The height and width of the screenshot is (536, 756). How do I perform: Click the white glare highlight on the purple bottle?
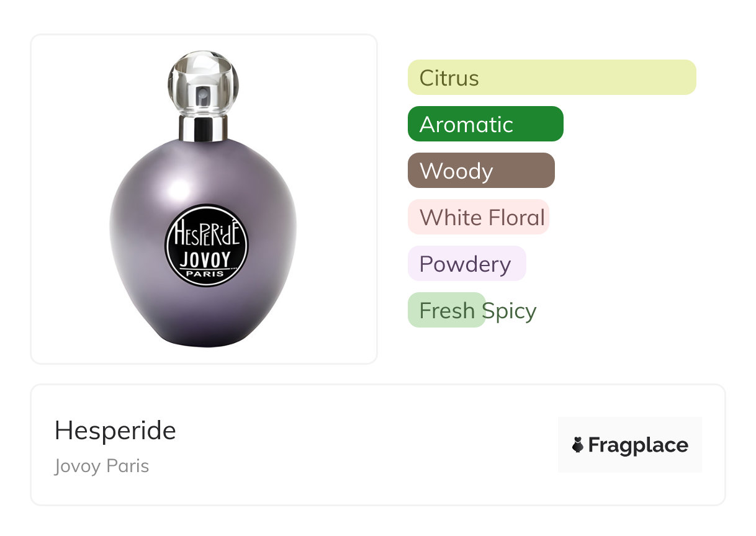click(177, 189)
